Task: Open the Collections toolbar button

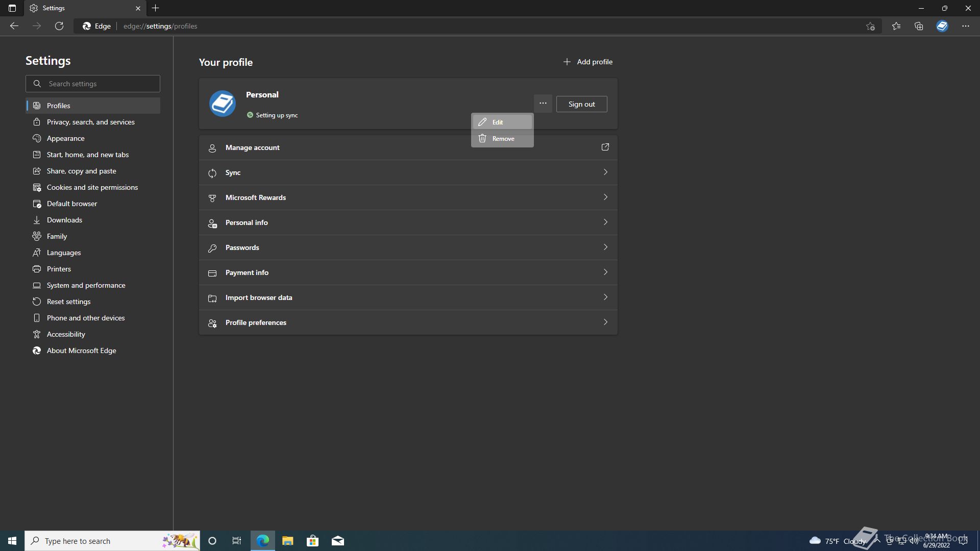Action: click(919, 26)
